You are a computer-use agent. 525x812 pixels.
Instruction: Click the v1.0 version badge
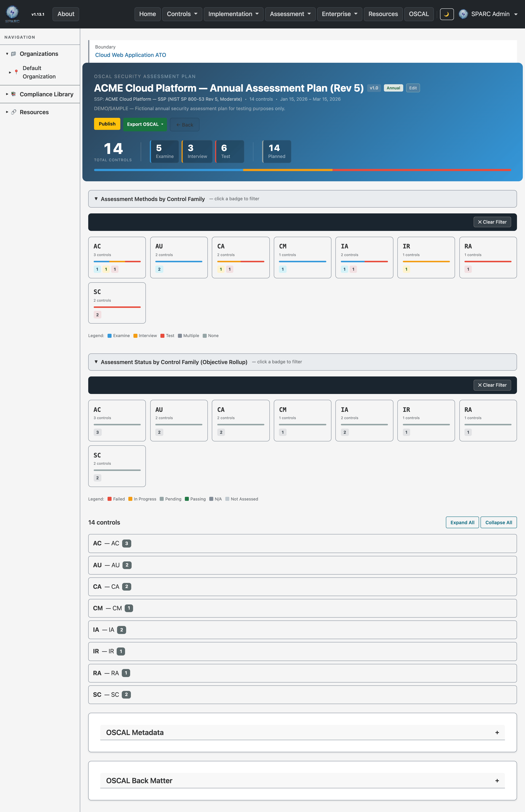tap(374, 88)
